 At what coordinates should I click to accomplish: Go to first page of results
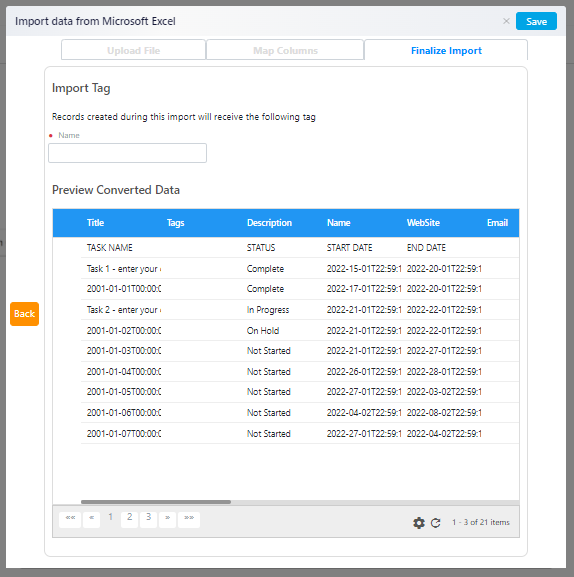point(70,520)
